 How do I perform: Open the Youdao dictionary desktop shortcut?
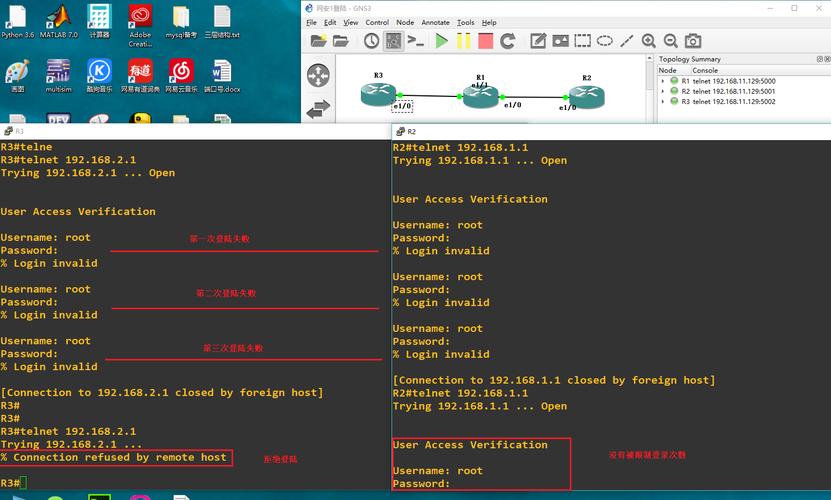[140, 76]
